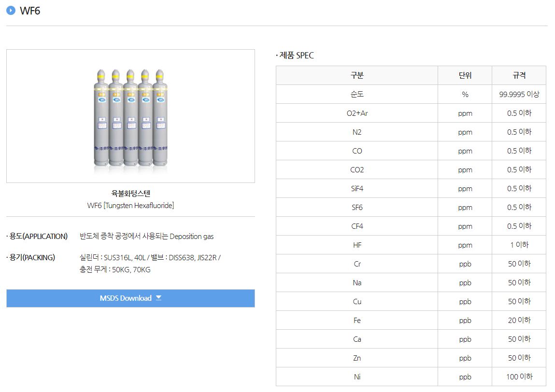Viewport: 555px width, 392px height.
Task: Select the N2 row label
Action: [357, 132]
